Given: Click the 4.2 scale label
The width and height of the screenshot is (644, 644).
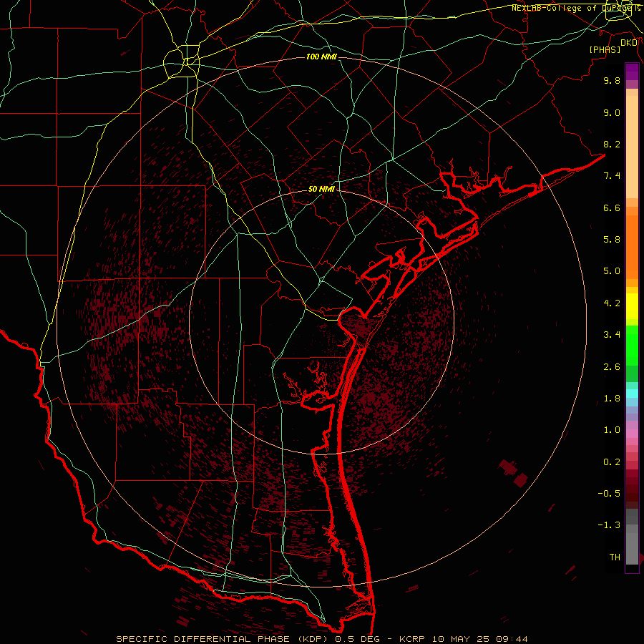Looking at the screenshot, I should tap(612, 303).
